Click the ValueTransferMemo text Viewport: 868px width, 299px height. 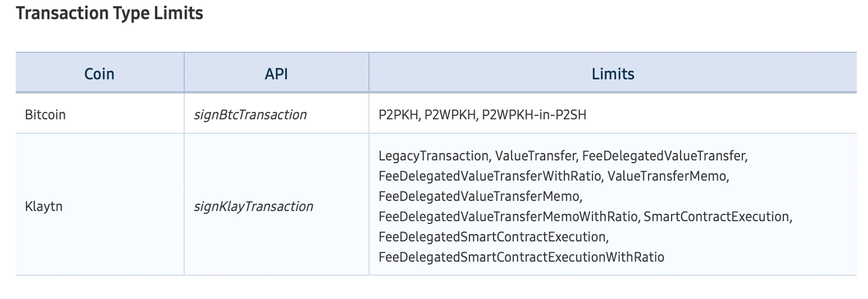667,176
